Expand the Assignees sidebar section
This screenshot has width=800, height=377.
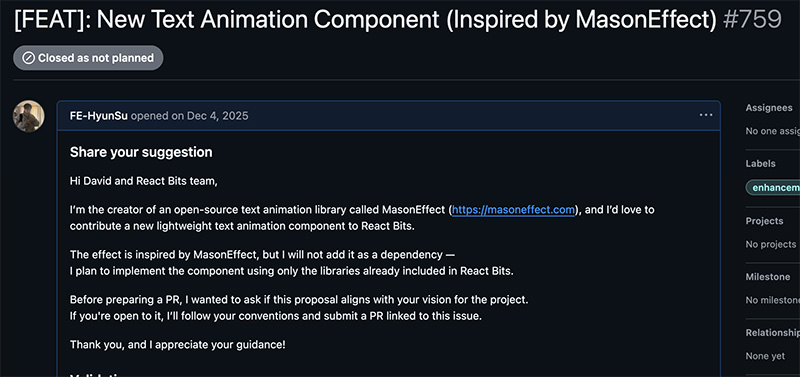coord(769,108)
